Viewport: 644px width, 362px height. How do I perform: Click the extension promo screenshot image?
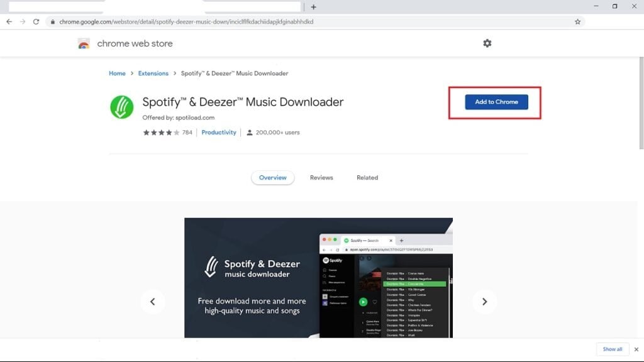tap(318, 278)
